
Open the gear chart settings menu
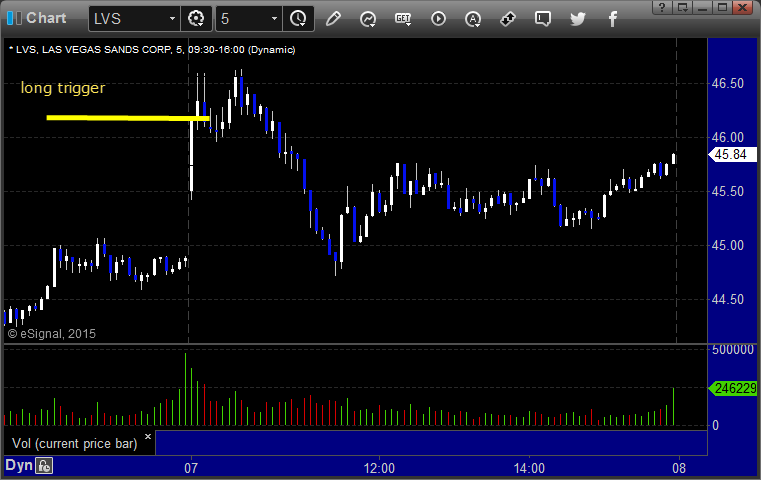(x=196, y=19)
